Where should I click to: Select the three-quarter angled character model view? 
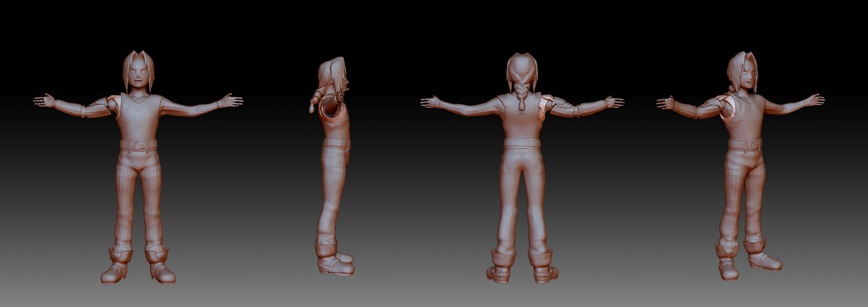(741, 166)
